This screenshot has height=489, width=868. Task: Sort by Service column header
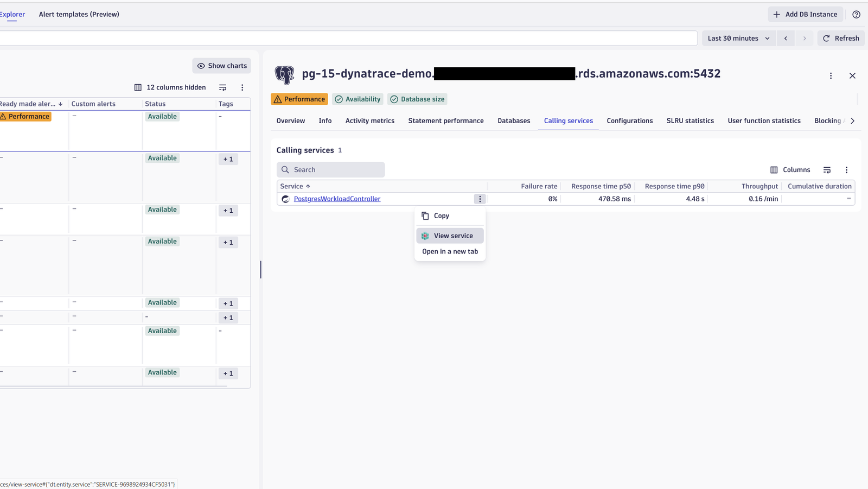pyautogui.click(x=295, y=186)
